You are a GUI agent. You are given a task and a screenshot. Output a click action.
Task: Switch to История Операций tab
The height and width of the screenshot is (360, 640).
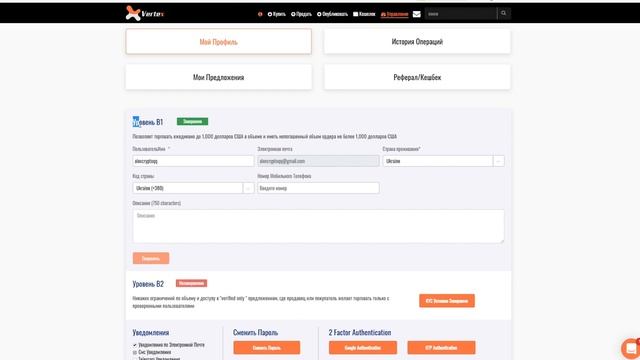(x=417, y=41)
